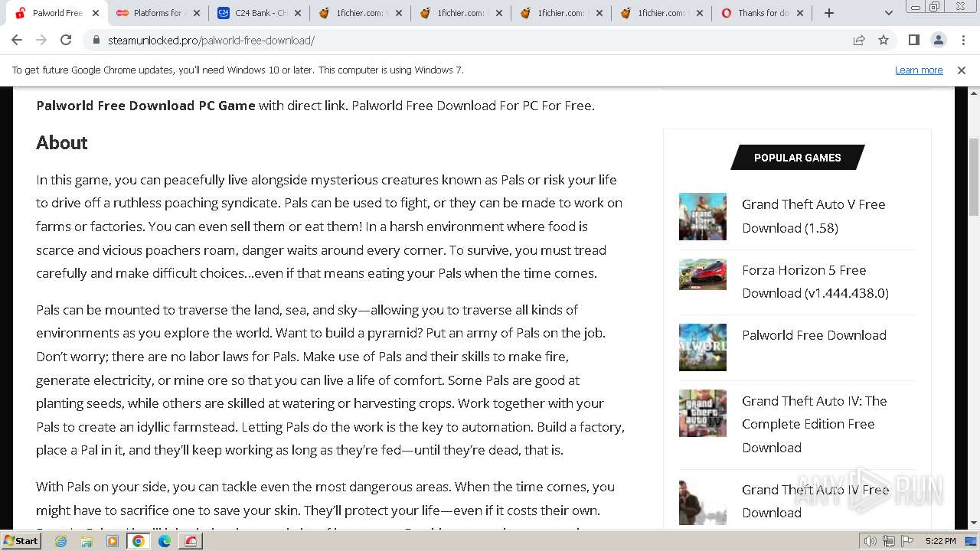Open Grand Theft Auto IV Free Download link
Screen dimensions: 980x551
(815, 501)
